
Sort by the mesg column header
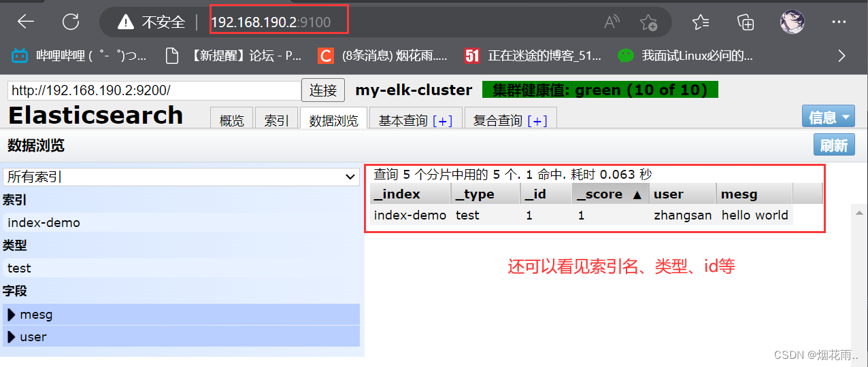tap(754, 194)
